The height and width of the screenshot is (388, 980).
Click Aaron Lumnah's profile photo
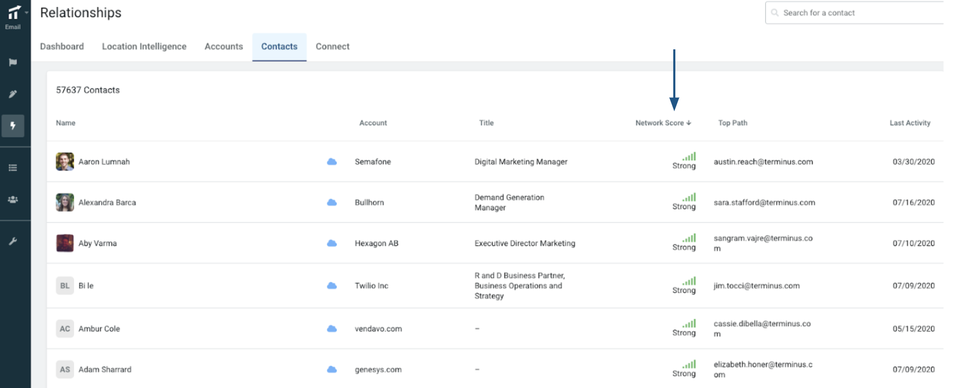click(65, 162)
